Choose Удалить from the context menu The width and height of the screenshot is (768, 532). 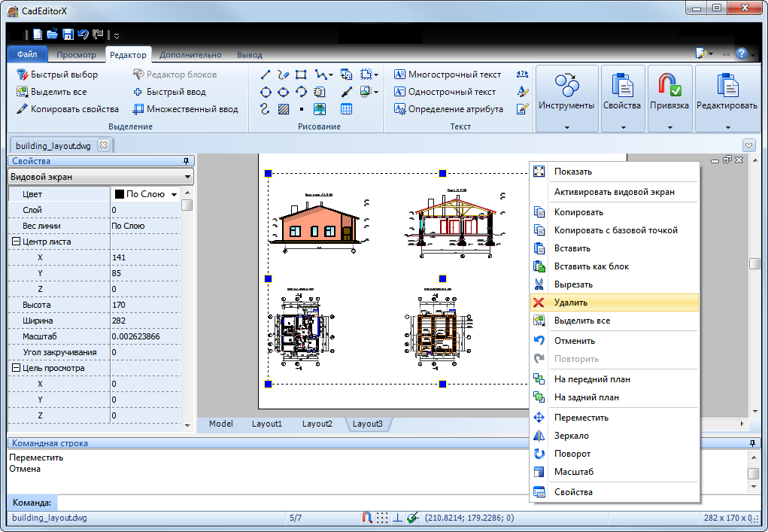570,302
